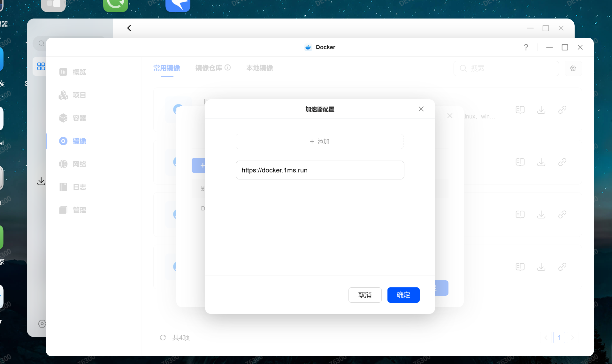612x364 pixels.
Task: Open 网络 section in the sidebar
Action: coord(73,164)
